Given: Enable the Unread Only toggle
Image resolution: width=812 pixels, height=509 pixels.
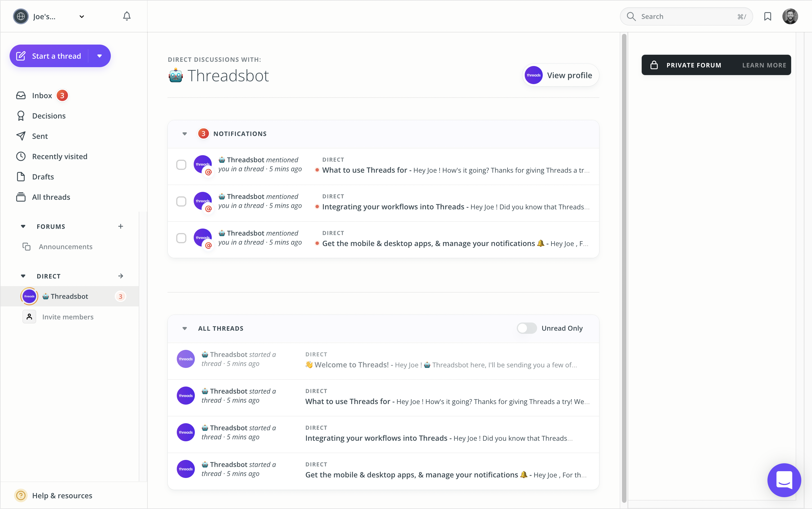Looking at the screenshot, I should click(x=526, y=328).
